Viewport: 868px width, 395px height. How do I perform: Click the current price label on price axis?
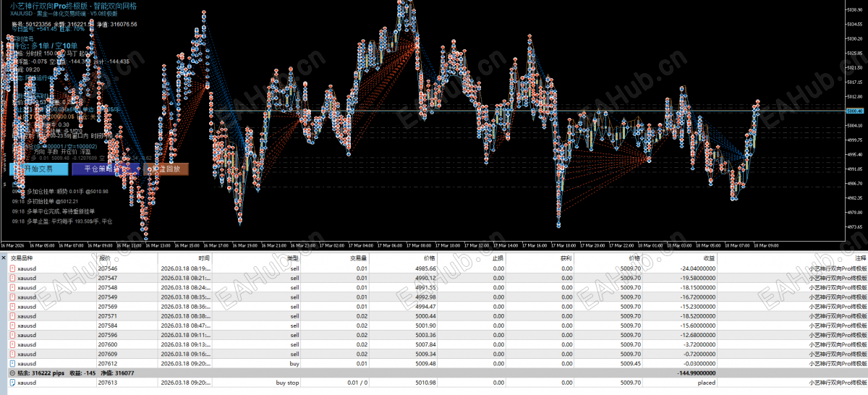coord(855,111)
